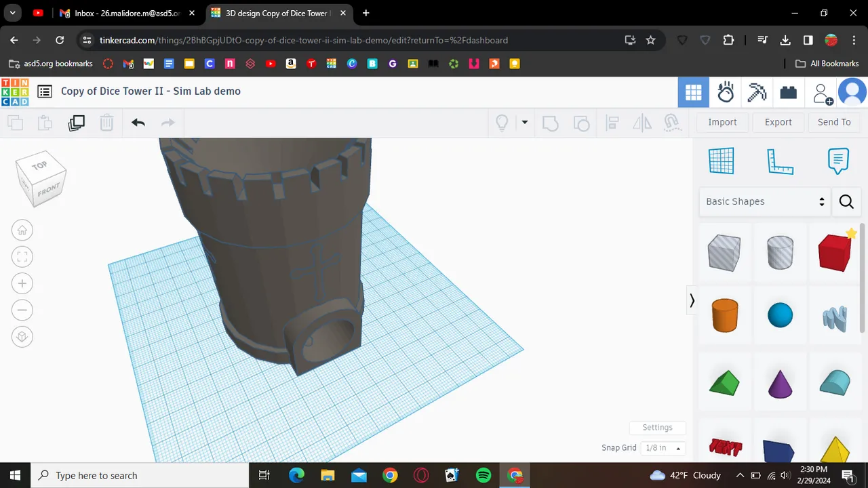Switch to 3D design grid view
This screenshot has height=488, width=868.
[693, 92]
